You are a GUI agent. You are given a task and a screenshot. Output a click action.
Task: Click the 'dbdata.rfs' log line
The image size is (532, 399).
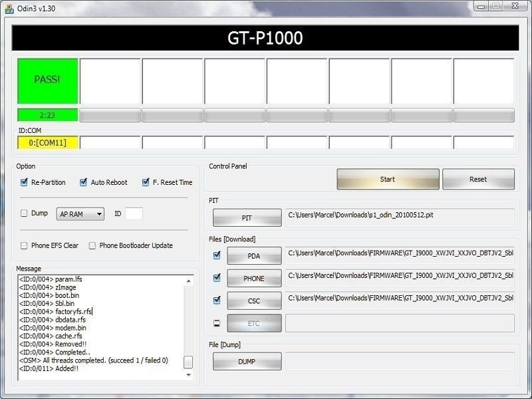[x=53, y=320]
